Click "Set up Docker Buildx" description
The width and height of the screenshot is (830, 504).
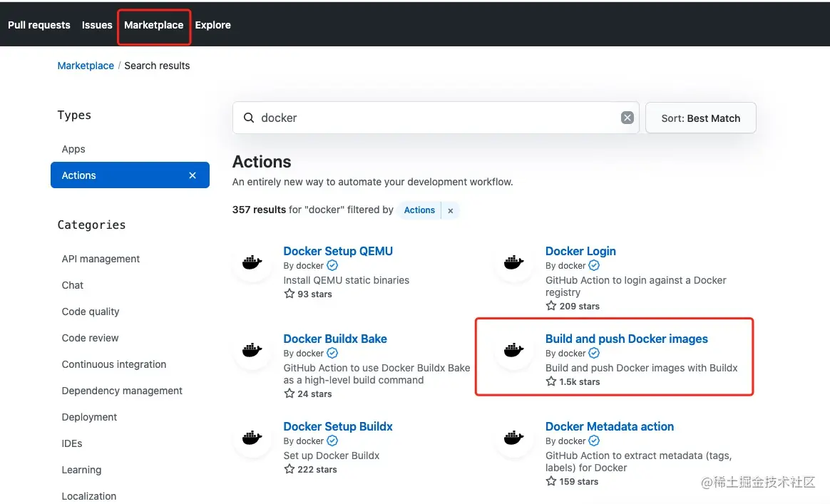click(x=332, y=456)
